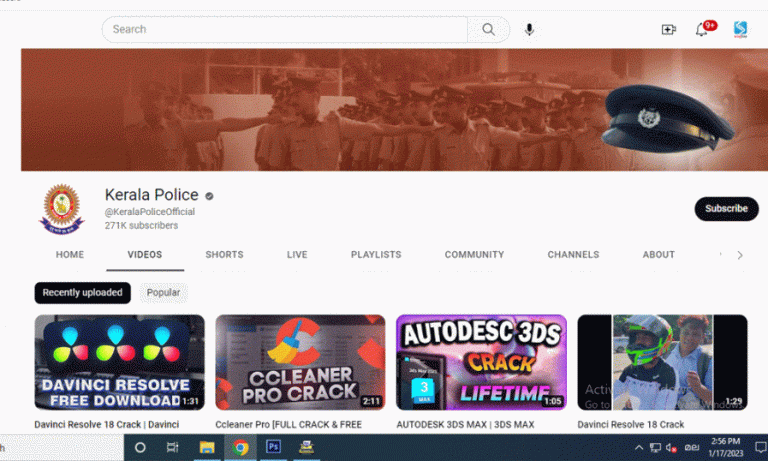Open 'Davinci Resolve 18 Crack | Davinci' title

(106, 424)
